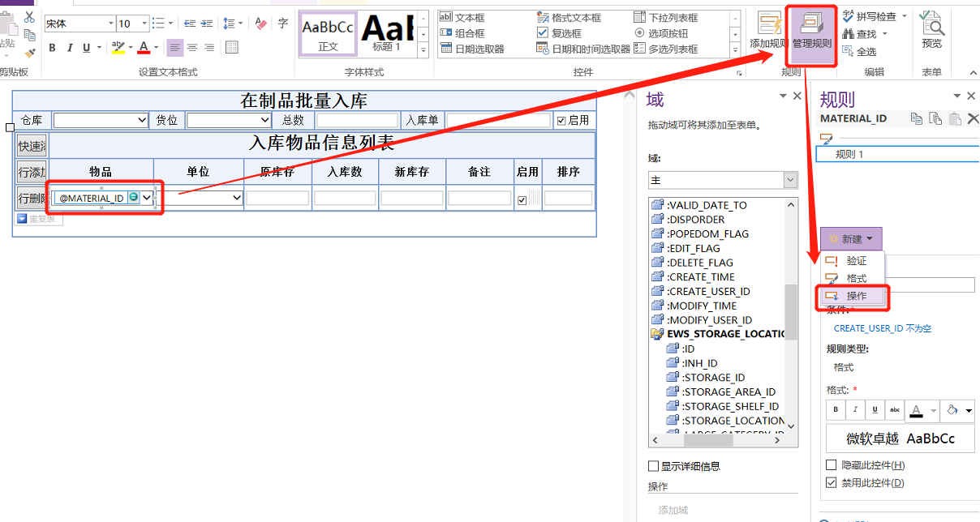Open the condition link CREATE_USER_ID 不为空
Viewport: 980px width, 522px height.
coord(883,328)
